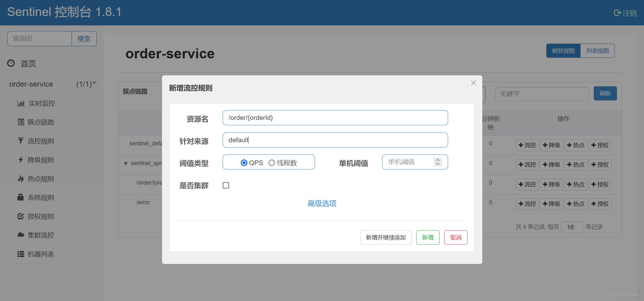This screenshot has width=644, height=301.
Task: Click 流控 in the /error row
Action: click(527, 204)
